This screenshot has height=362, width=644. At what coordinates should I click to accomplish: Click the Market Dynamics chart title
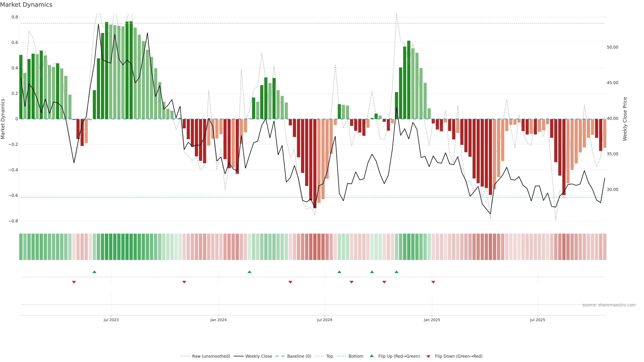26,5
